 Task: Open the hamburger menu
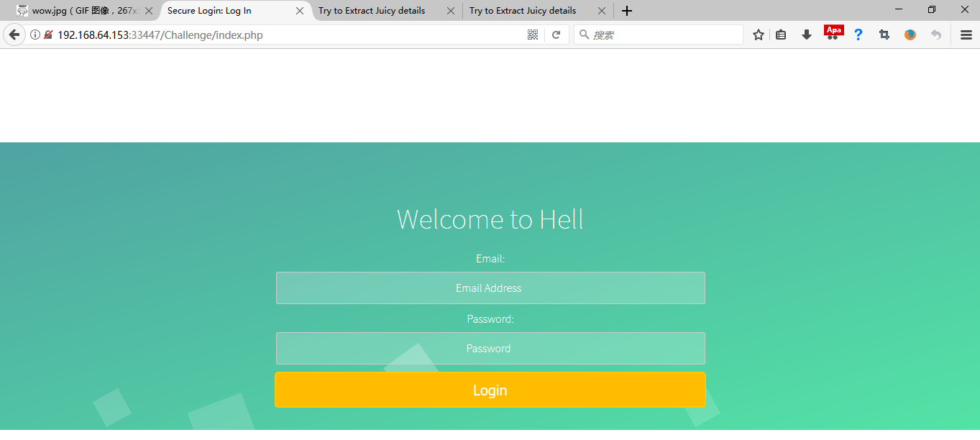pyautogui.click(x=966, y=35)
